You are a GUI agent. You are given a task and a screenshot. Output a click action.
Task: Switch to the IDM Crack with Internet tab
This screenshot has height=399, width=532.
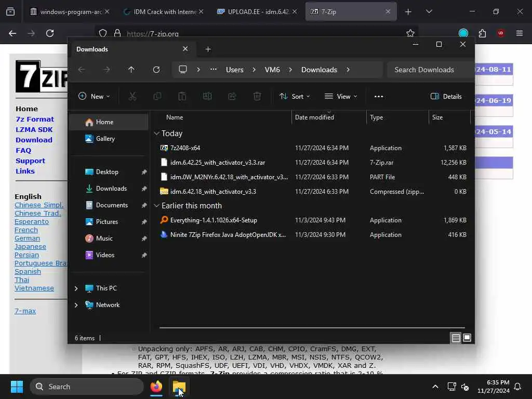[164, 12]
